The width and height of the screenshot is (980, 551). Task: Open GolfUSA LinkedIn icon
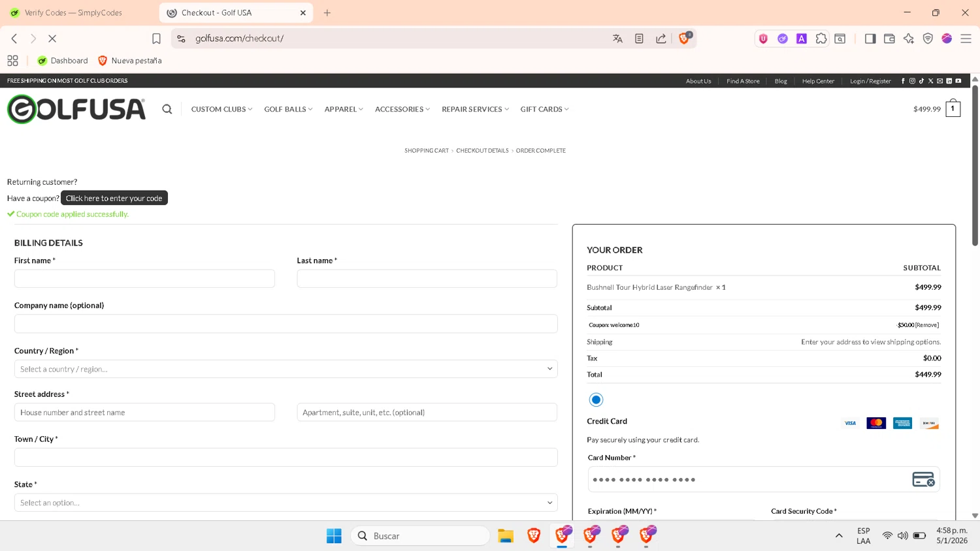pyautogui.click(x=949, y=81)
